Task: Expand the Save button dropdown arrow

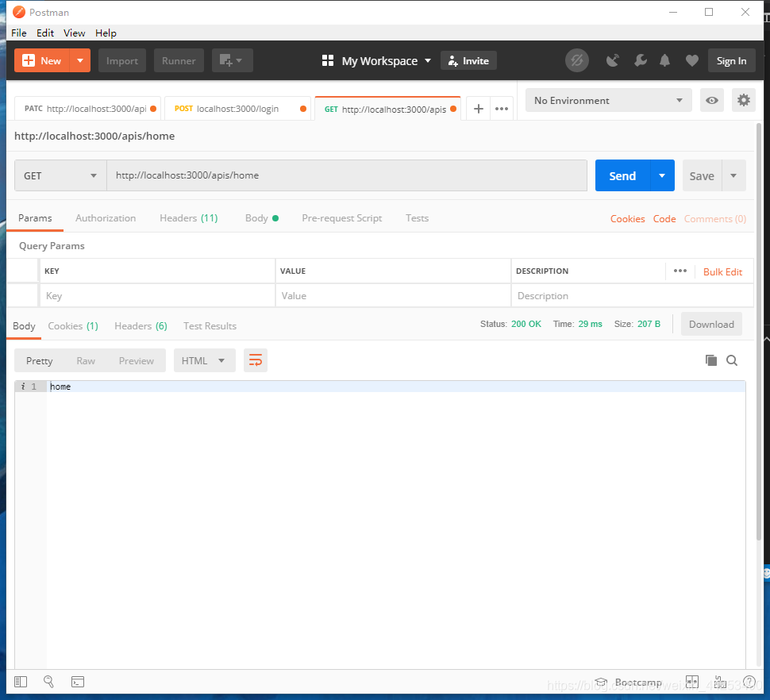Action: (x=733, y=175)
